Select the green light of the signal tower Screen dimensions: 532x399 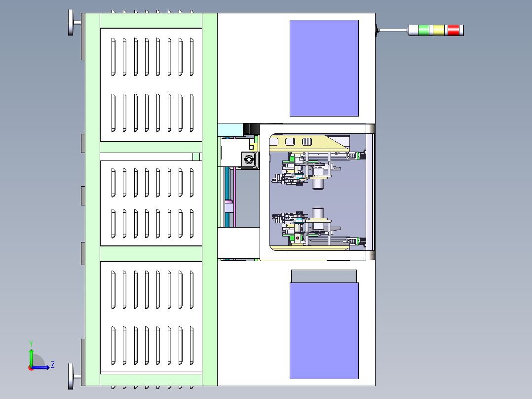pyautogui.click(x=423, y=30)
